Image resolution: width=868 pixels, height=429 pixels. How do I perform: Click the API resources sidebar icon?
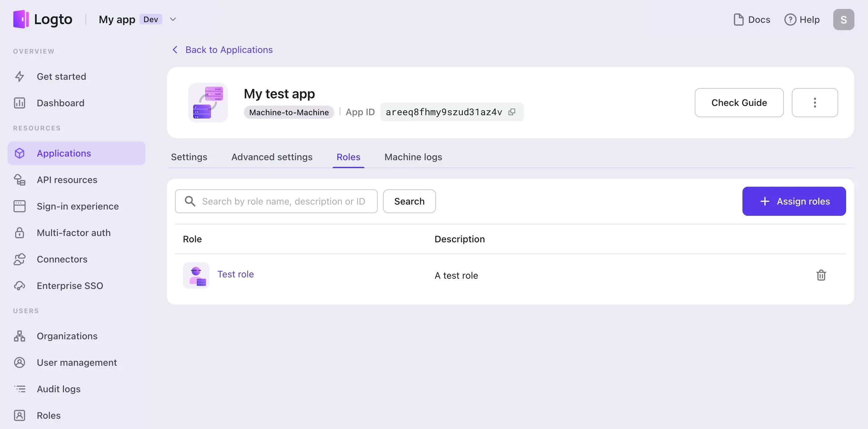(x=19, y=180)
